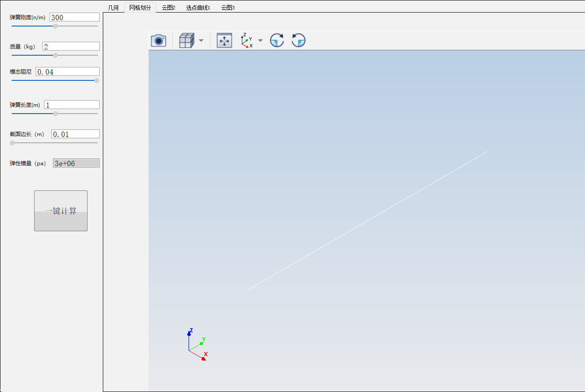
Task: Click the 一键计算 button
Action: tap(61, 211)
